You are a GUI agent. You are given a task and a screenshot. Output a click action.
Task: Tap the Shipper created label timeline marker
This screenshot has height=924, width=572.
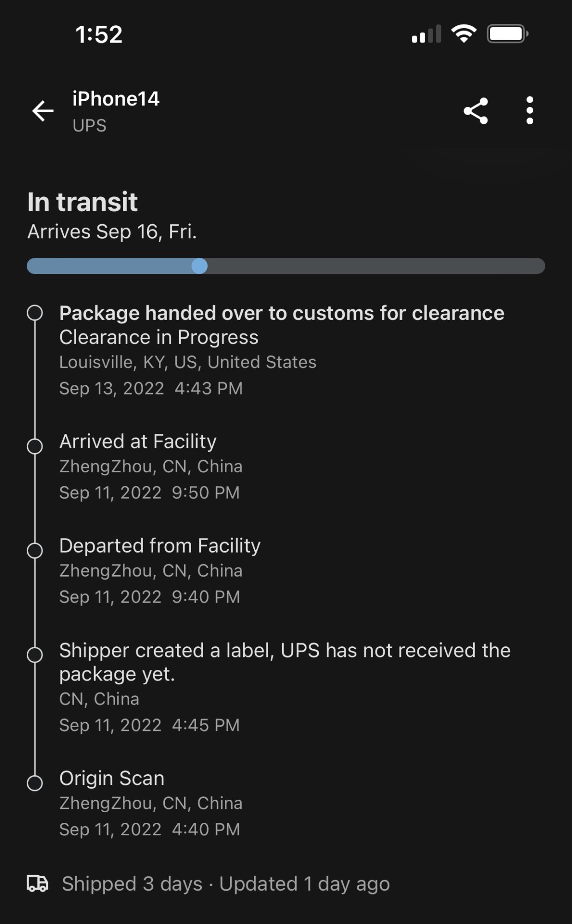point(35,655)
